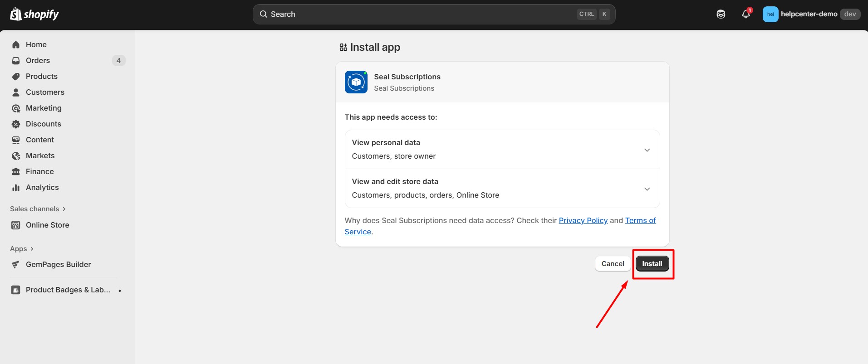This screenshot has height=364, width=868.
Task: Open the Discounts section
Action: (x=43, y=124)
